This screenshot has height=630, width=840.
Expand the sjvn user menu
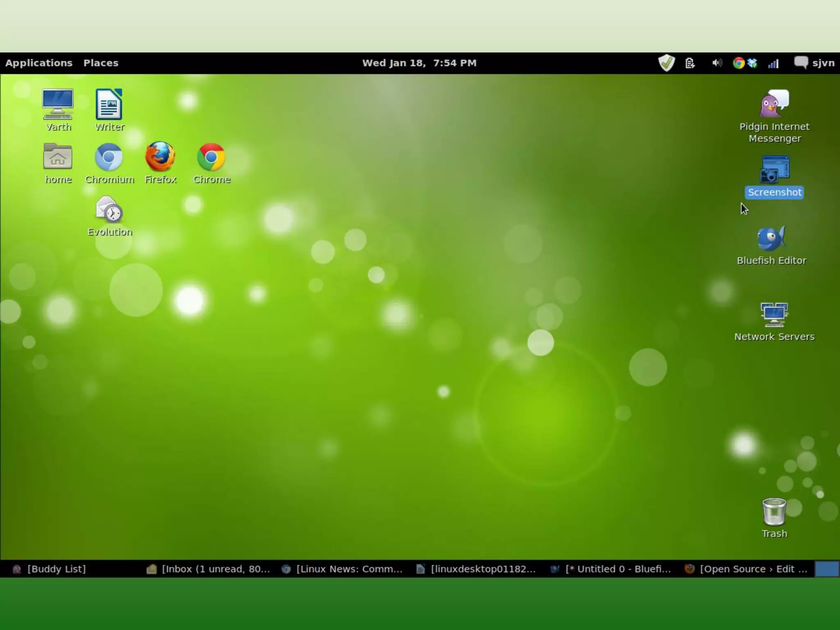click(823, 63)
